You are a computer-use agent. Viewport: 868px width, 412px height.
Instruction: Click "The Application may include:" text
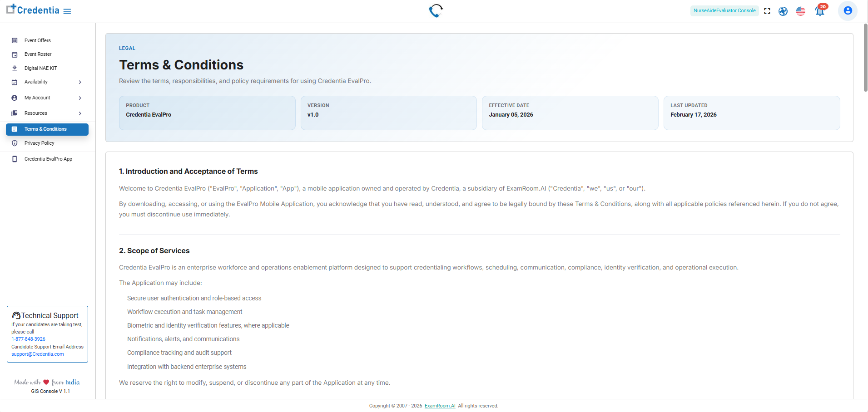160,283
